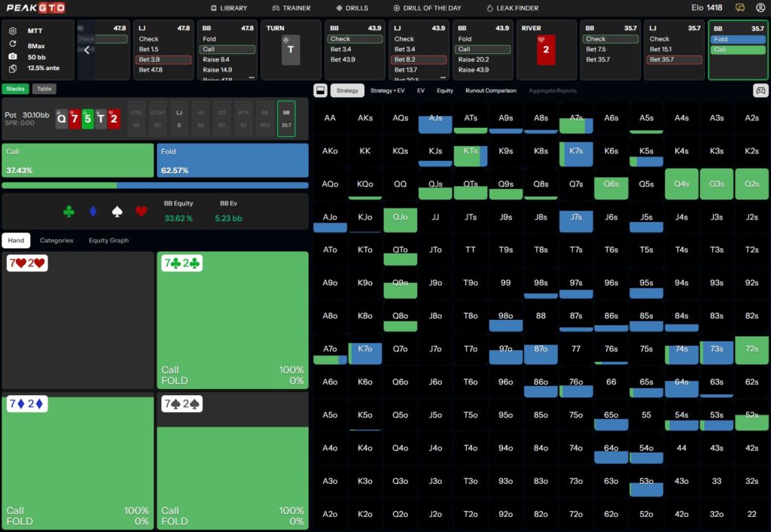The height and width of the screenshot is (532, 771).
Task: Open the Runout Comparison tab
Action: click(491, 90)
